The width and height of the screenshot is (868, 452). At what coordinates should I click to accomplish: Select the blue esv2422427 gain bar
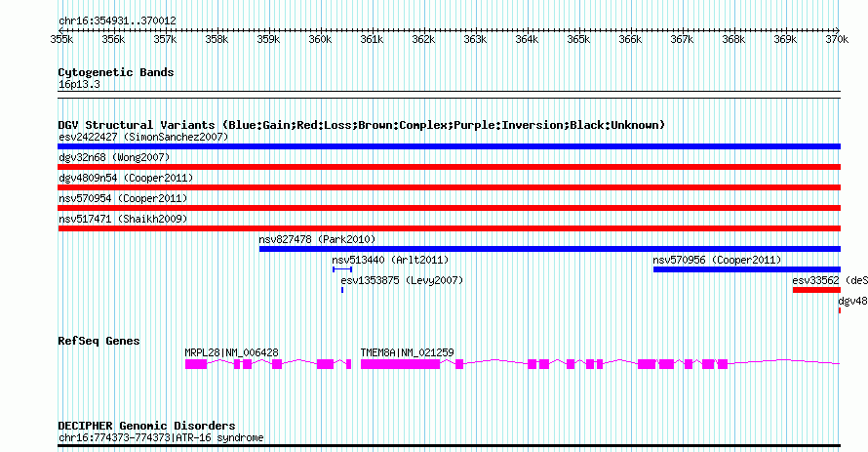449,146
